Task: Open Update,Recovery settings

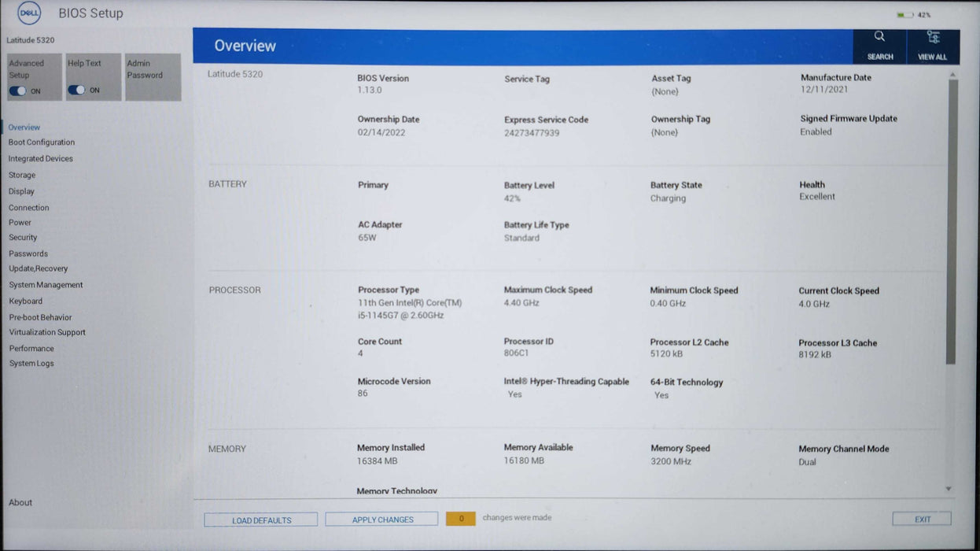Action: coord(38,268)
